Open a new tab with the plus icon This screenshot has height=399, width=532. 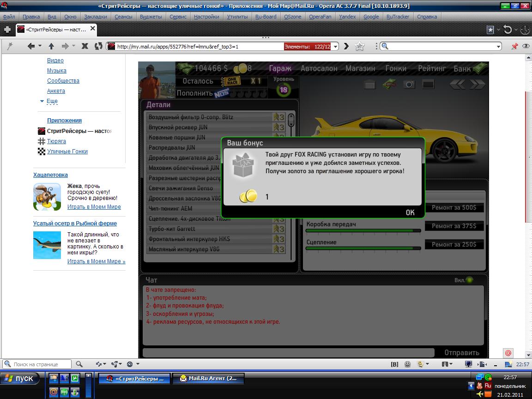point(7,30)
